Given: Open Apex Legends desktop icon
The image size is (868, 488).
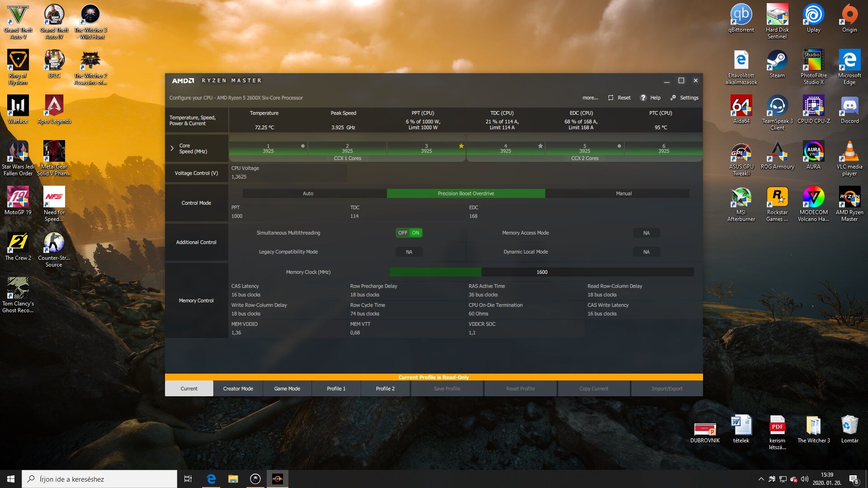Looking at the screenshot, I should pos(54,109).
